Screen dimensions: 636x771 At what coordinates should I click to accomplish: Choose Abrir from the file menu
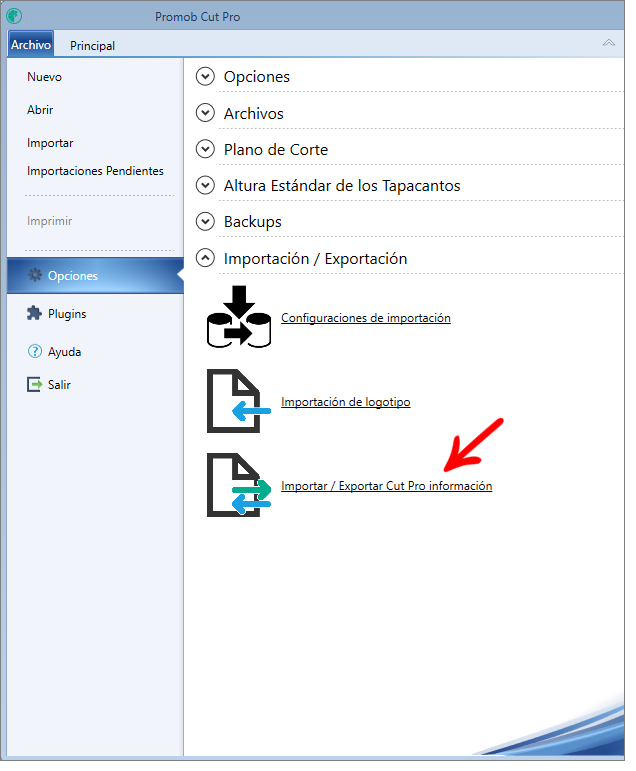click(x=40, y=110)
